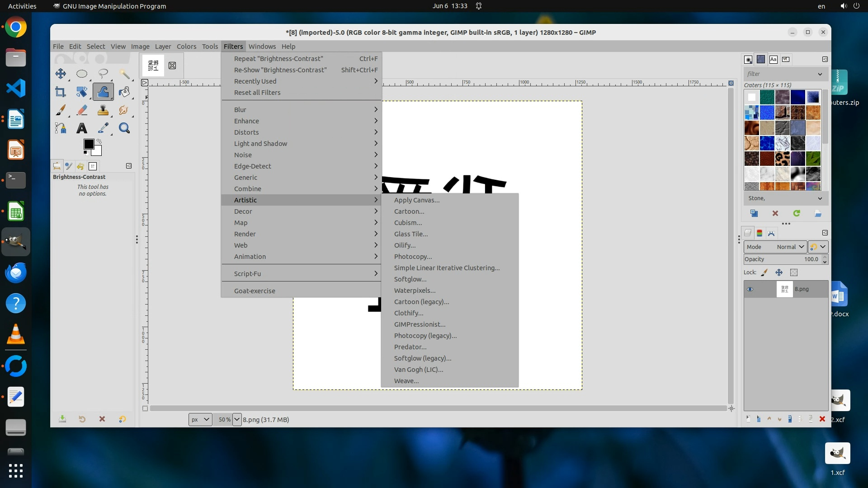Choose Oilify from the Artistic submenu

tap(405, 245)
